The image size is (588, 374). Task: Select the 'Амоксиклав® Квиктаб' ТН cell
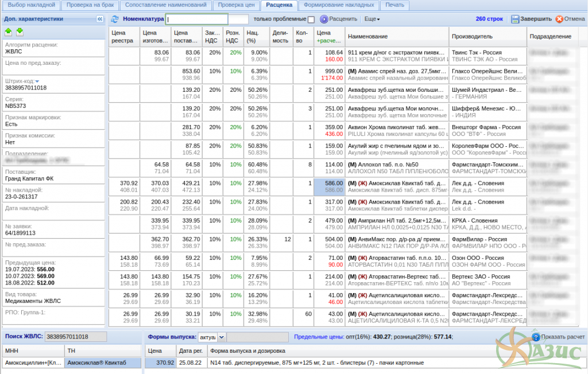click(103, 363)
